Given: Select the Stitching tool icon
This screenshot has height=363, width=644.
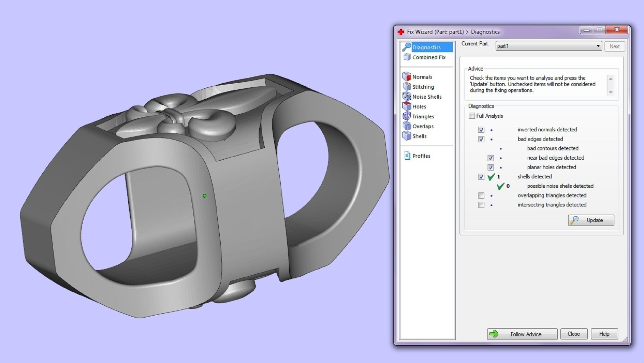Looking at the screenshot, I should point(407,87).
